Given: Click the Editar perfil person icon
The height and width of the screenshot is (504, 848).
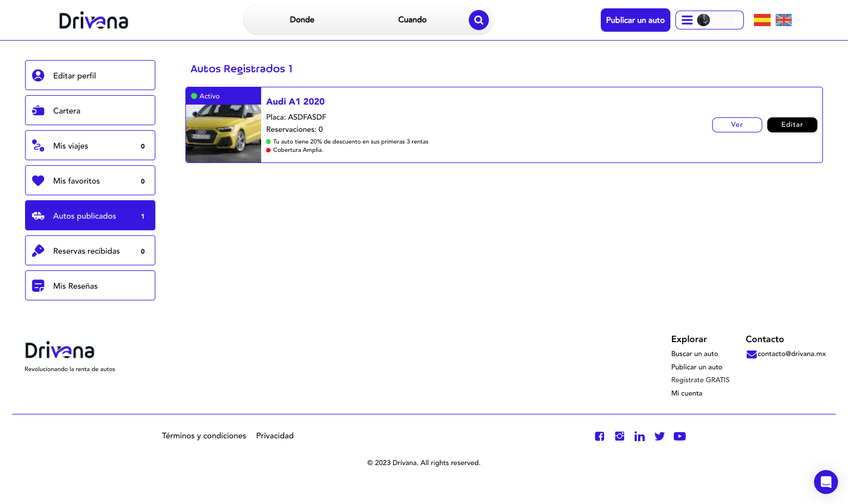Looking at the screenshot, I should pyautogui.click(x=38, y=75).
